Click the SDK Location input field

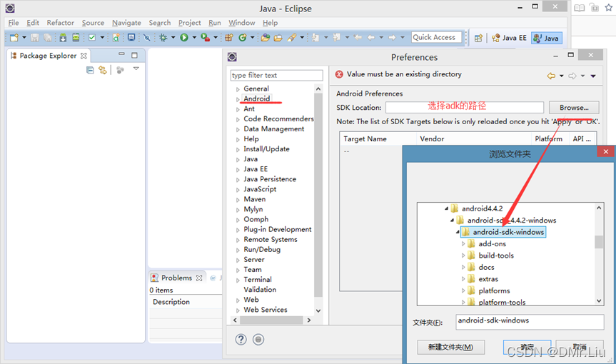tap(465, 107)
